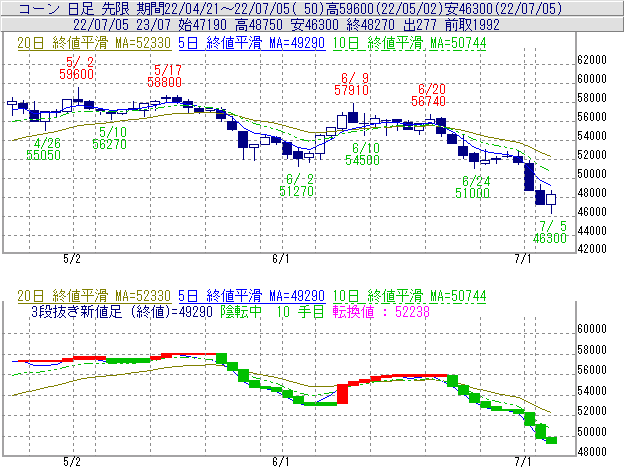The image size is (624, 475).
Task: Click the top 5日 終値平滑 MA=49290 legend
Action: point(252,43)
